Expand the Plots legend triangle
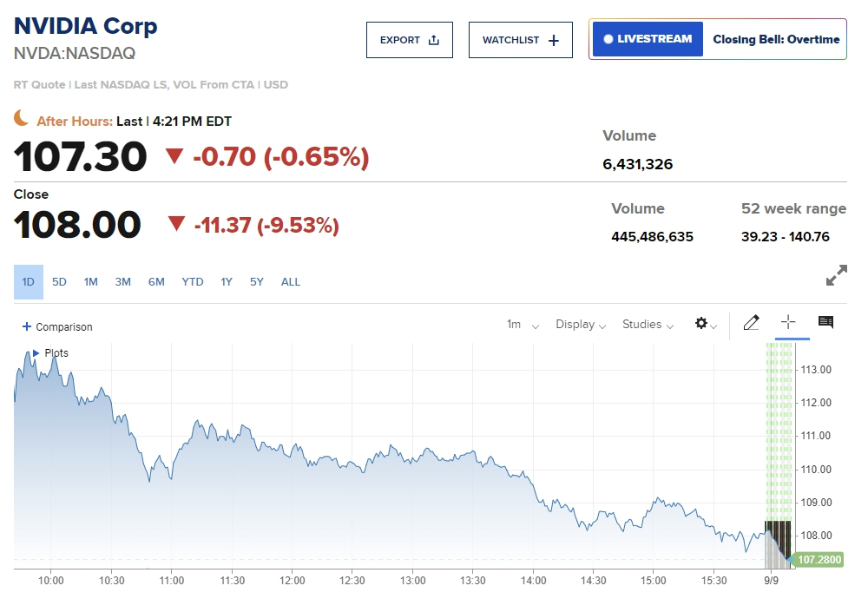 tap(36, 353)
